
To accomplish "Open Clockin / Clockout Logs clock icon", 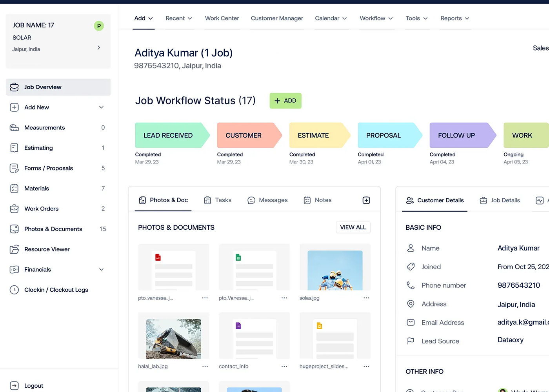I will pos(14,290).
